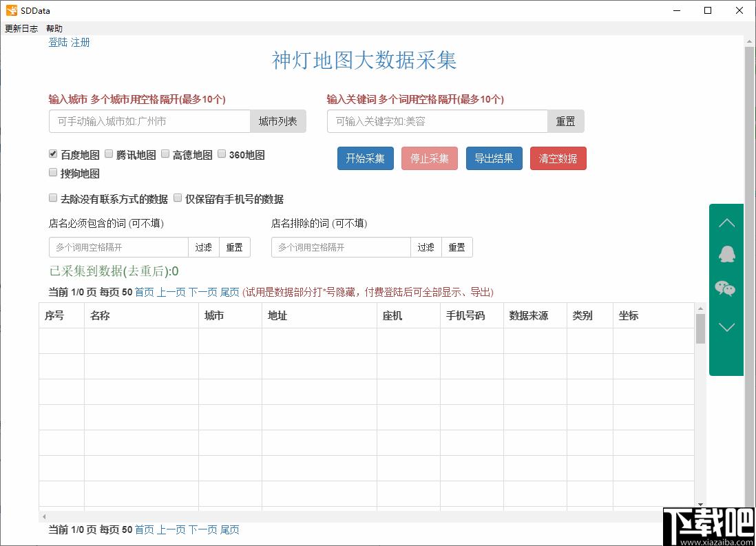The image size is (756, 546).
Task: Click the 手机号码 column header
Action: click(x=472, y=315)
